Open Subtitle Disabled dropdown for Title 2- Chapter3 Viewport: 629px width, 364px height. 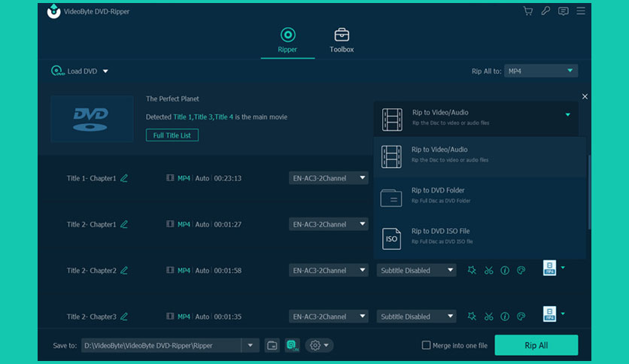(416, 317)
